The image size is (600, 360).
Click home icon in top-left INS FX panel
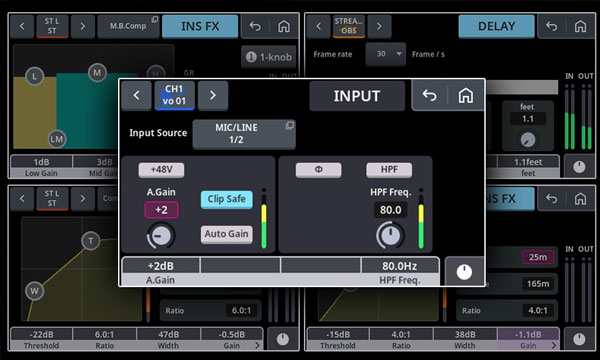pyautogui.click(x=284, y=26)
